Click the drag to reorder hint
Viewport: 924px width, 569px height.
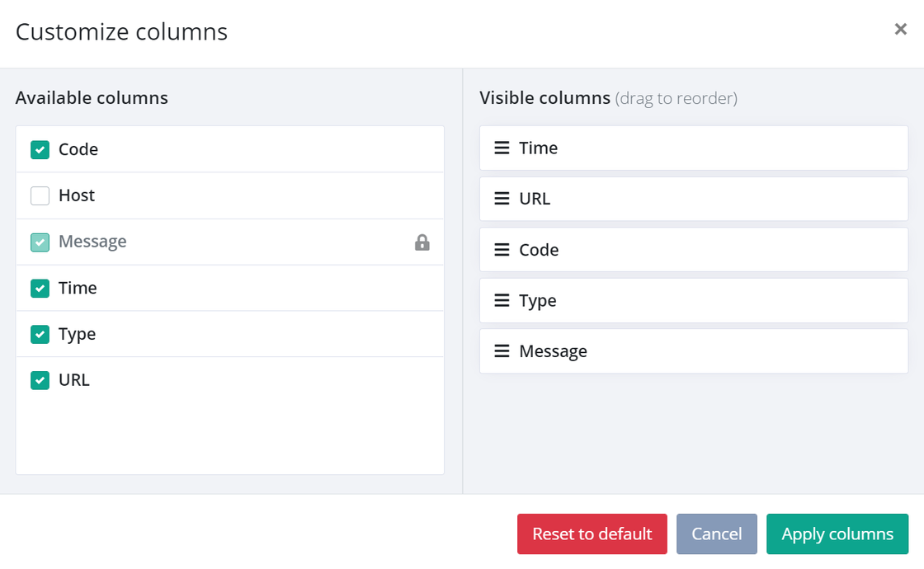pos(676,98)
